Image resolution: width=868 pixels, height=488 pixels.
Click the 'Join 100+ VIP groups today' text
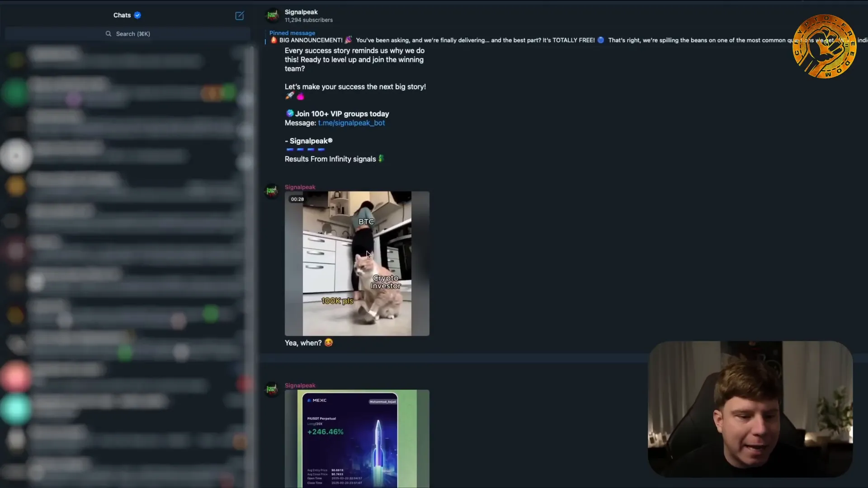(342, 114)
